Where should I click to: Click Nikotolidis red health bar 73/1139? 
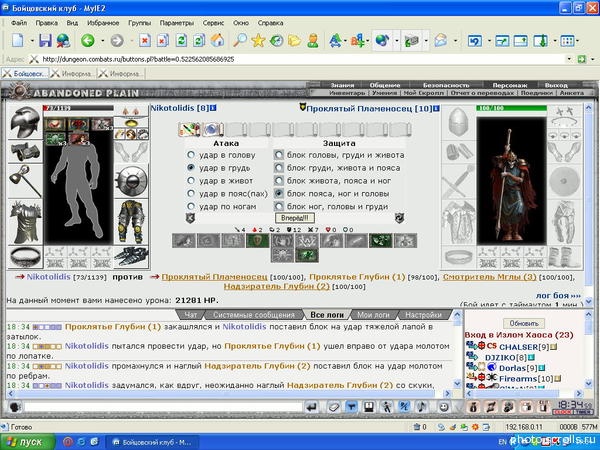78,108
